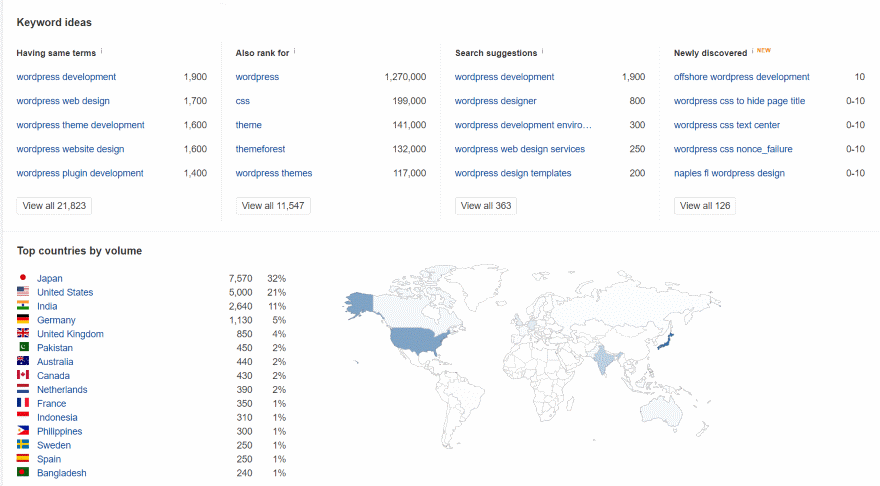Click wordpress design templates suggestion
Viewport: 880px width, 486px height.
click(x=513, y=173)
